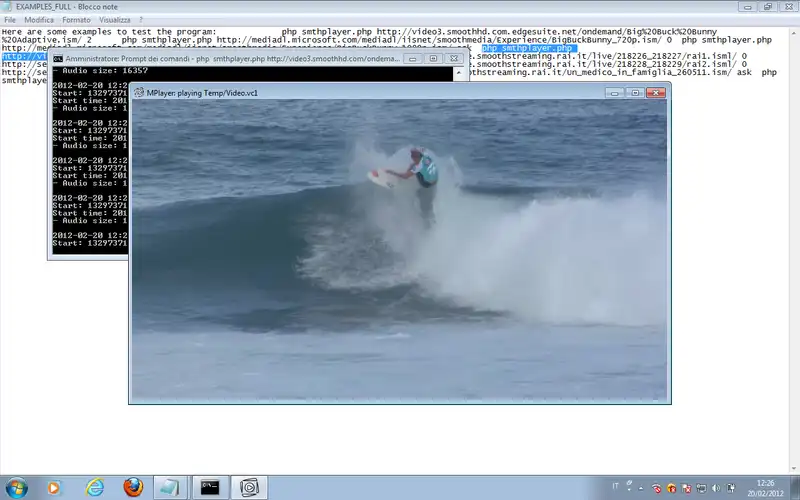Open the taskbar clock 12:26
The image size is (800, 500).
765,488
